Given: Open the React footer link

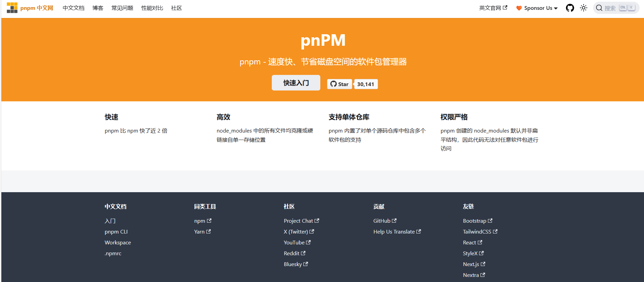Looking at the screenshot, I should [473, 243].
